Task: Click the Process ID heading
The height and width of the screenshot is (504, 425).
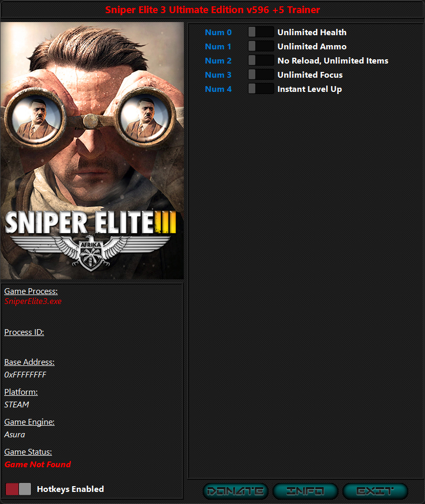Action: [24, 332]
